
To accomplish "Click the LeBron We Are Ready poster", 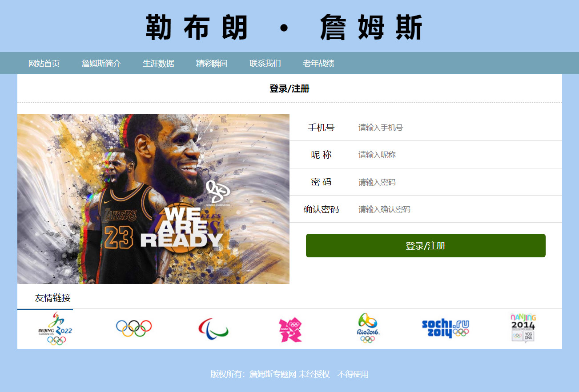I will (153, 199).
